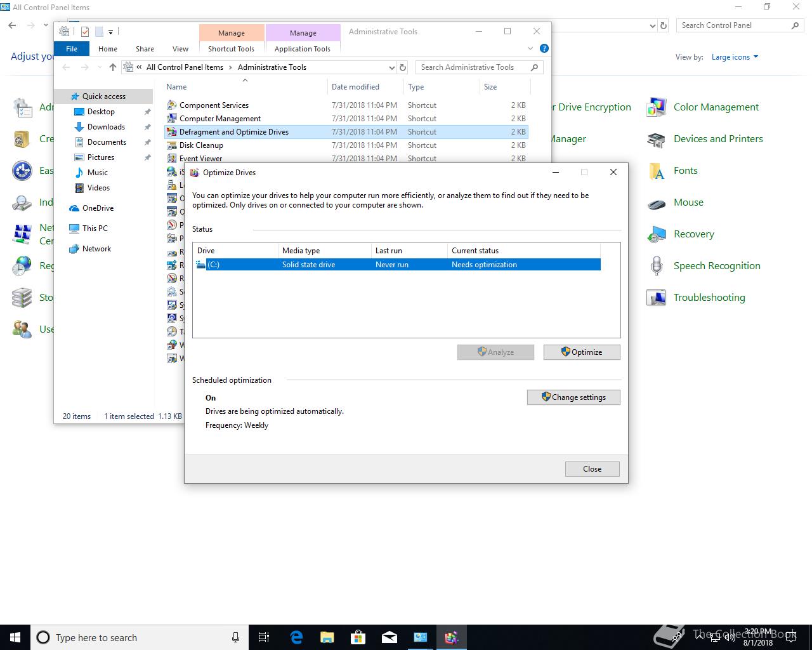812x650 pixels.
Task: Click the Properties quick access toolbar icon
Action: [84, 32]
